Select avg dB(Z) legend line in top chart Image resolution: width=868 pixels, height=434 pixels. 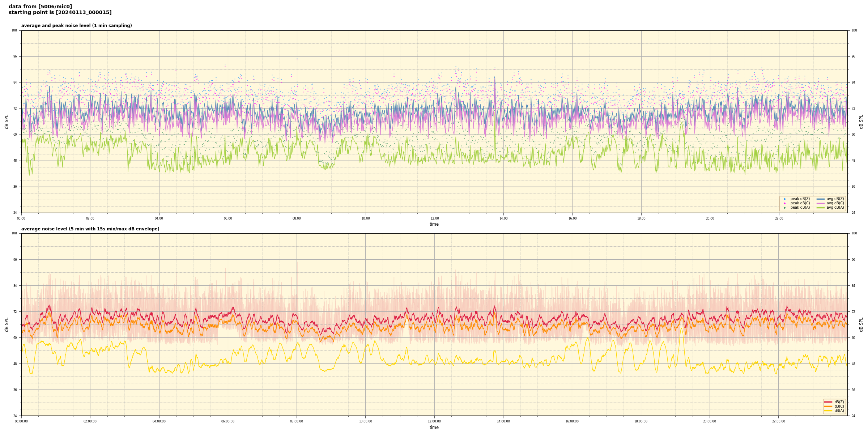tap(821, 199)
